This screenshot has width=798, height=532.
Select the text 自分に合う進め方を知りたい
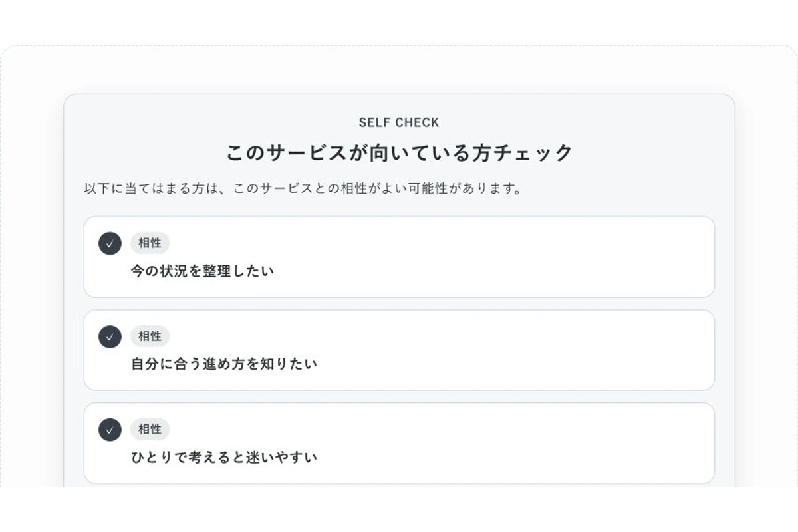pos(224,364)
